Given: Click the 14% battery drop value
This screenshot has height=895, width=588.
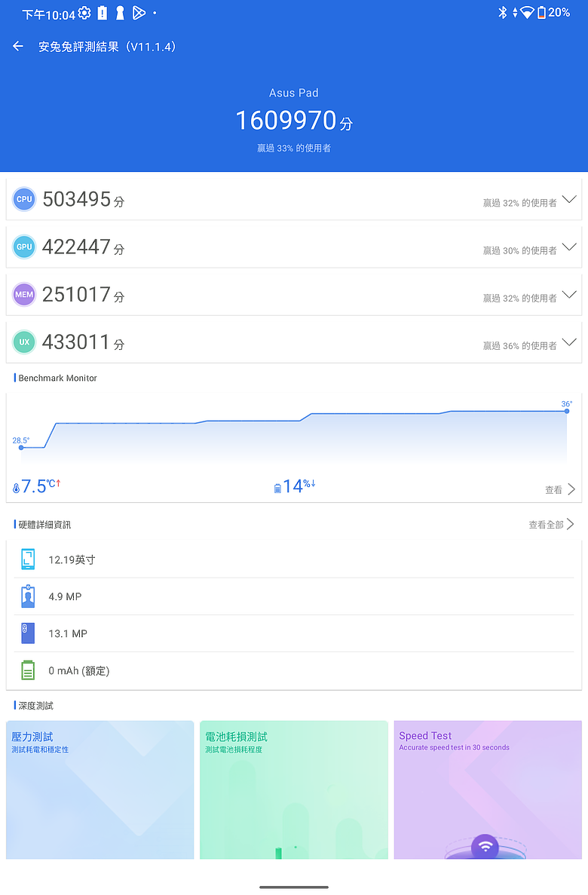Looking at the screenshot, I should (x=299, y=486).
